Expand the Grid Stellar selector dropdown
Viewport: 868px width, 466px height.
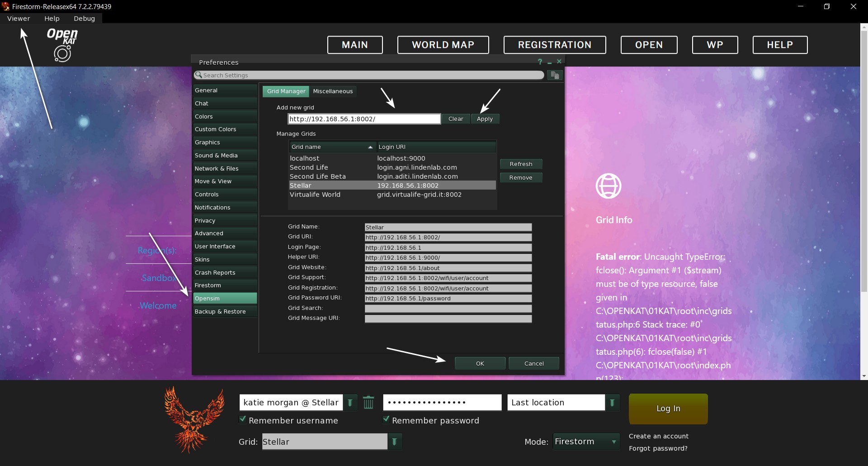pyautogui.click(x=395, y=442)
